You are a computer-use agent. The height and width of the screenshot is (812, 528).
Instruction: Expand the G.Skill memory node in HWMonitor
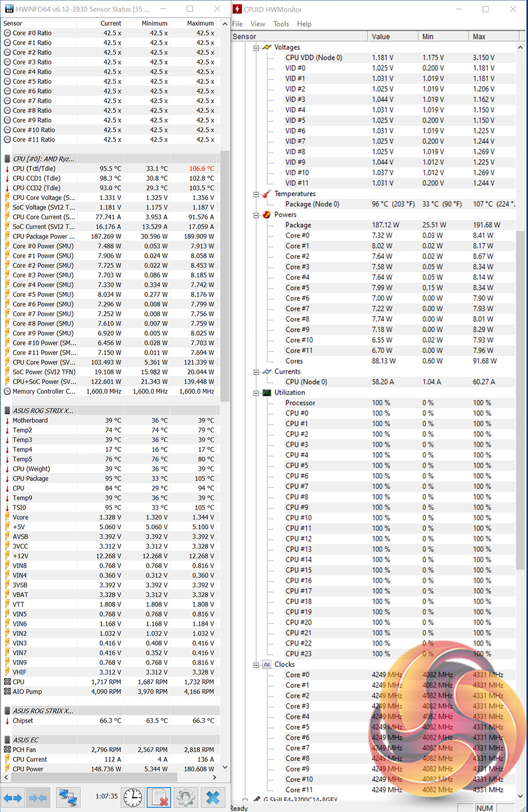[245, 800]
